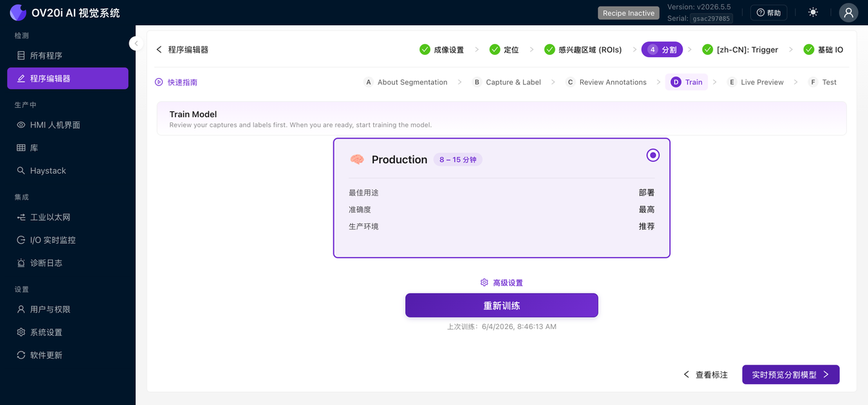
Task: Click 重新训练 to retrain the model
Action: point(501,305)
